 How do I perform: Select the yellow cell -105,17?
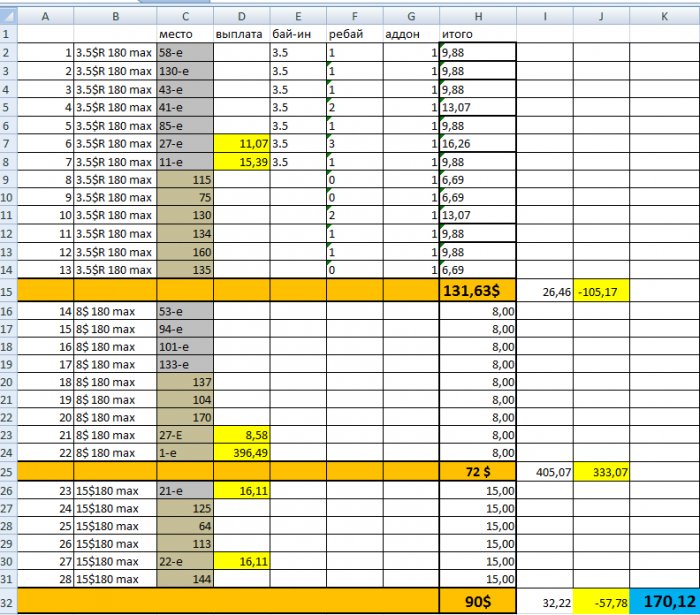point(601,292)
